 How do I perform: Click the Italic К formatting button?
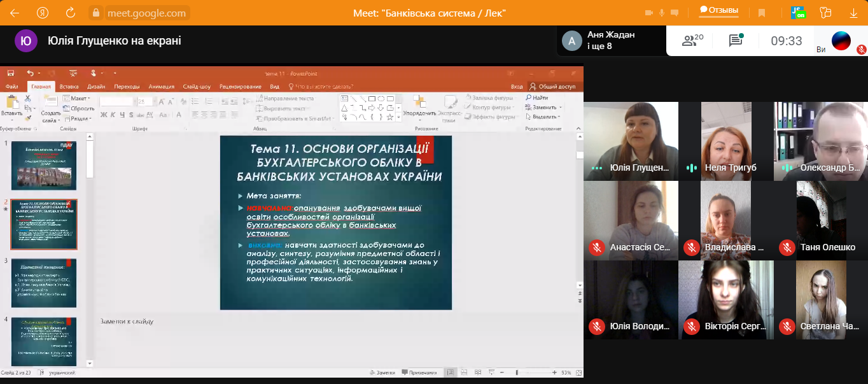[x=113, y=115]
